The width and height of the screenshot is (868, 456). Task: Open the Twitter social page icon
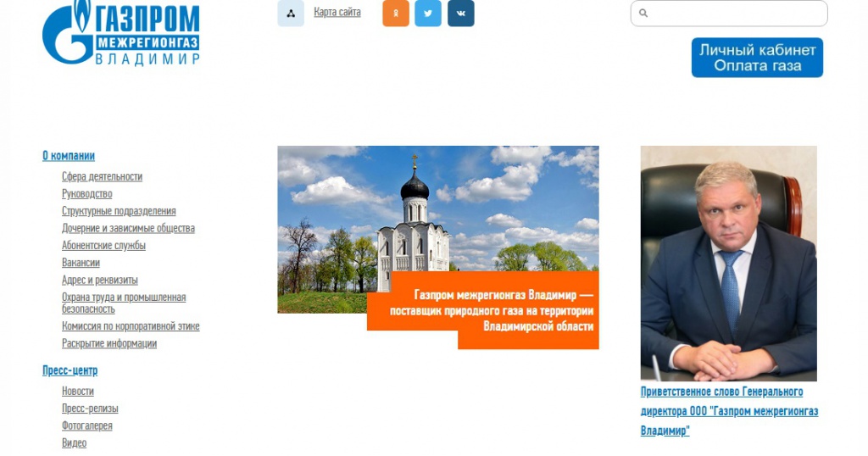pyautogui.click(x=428, y=14)
